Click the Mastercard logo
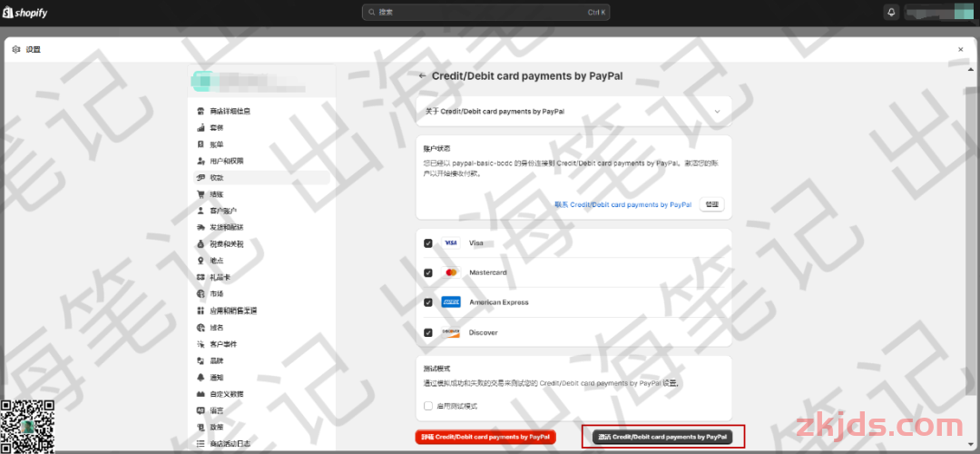The image size is (980, 454). pos(451,272)
